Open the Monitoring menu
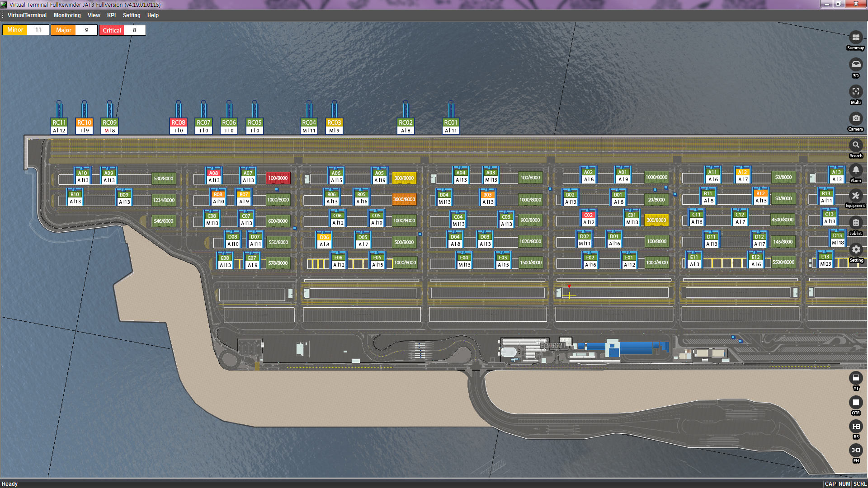This screenshot has width=868, height=488. pos(67,15)
